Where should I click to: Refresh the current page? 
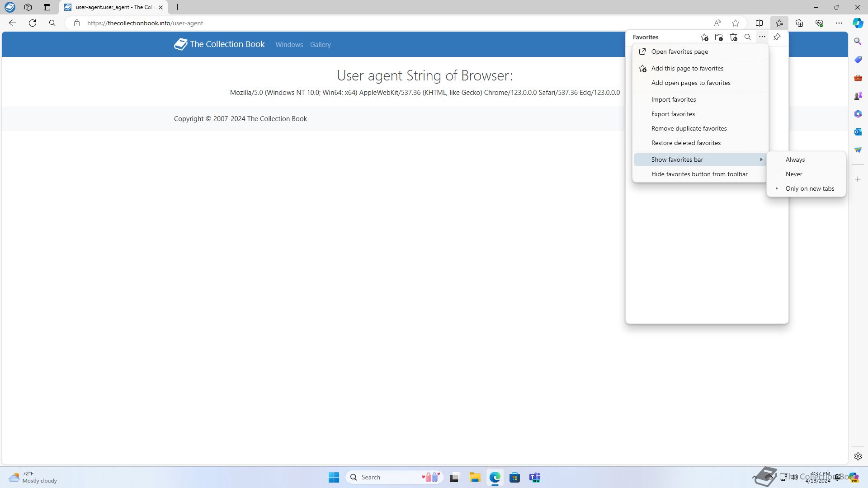(33, 23)
